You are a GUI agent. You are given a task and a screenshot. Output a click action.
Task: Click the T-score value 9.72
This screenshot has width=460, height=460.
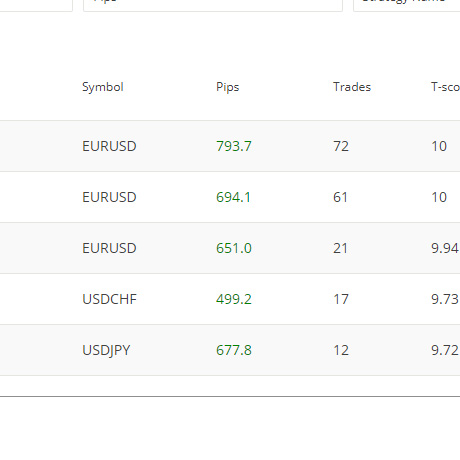coord(445,350)
